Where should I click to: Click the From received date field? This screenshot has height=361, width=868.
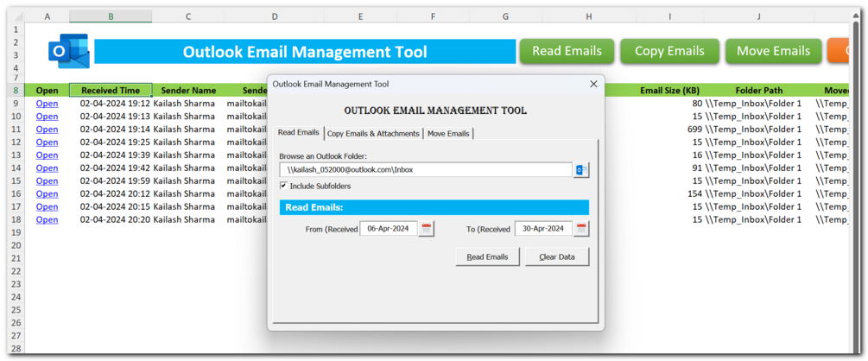click(389, 229)
